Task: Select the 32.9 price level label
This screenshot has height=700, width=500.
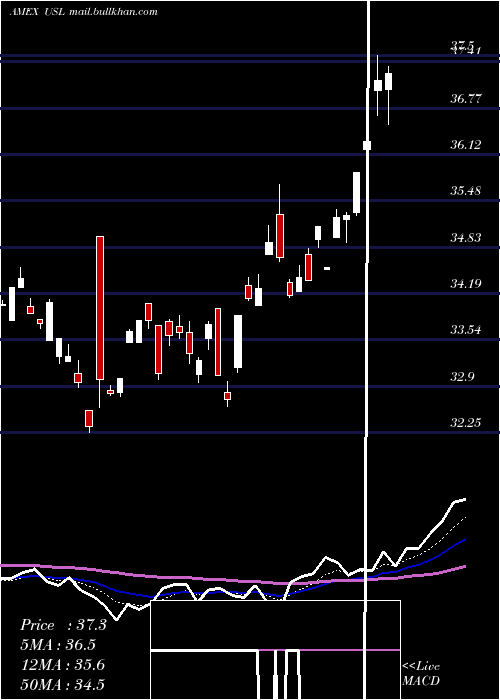Action: 462,376
